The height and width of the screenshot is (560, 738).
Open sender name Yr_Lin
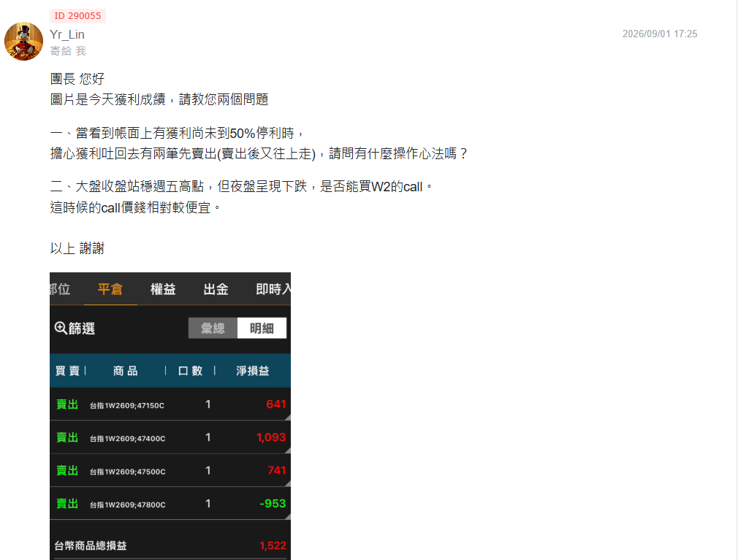click(x=67, y=34)
